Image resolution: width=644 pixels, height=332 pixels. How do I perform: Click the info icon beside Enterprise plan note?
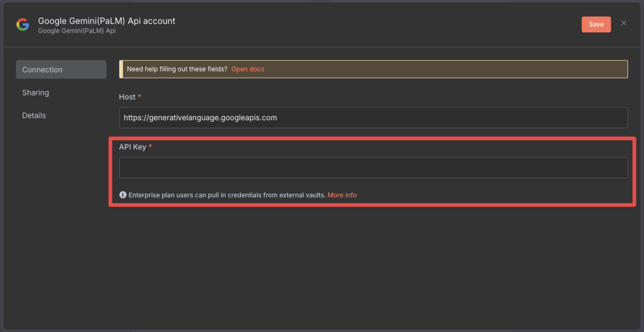pyautogui.click(x=123, y=195)
